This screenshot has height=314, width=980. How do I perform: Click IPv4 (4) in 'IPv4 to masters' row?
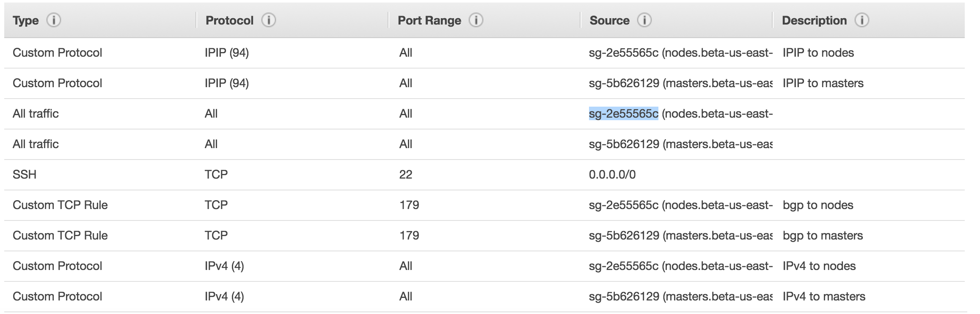click(x=224, y=296)
